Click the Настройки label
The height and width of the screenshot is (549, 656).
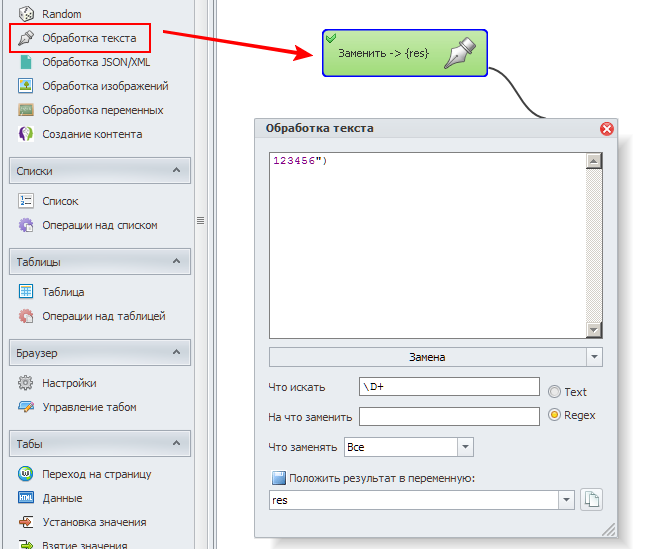pos(69,383)
